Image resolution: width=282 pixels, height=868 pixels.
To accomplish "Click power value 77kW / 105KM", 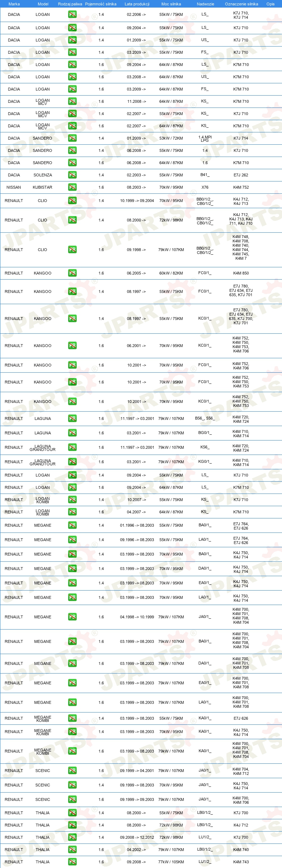I will 171,862.
